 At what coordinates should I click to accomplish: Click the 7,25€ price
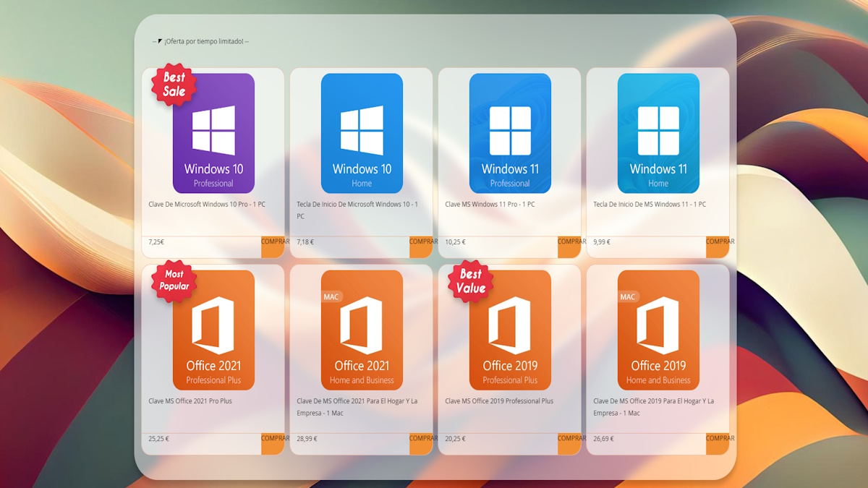coord(156,242)
